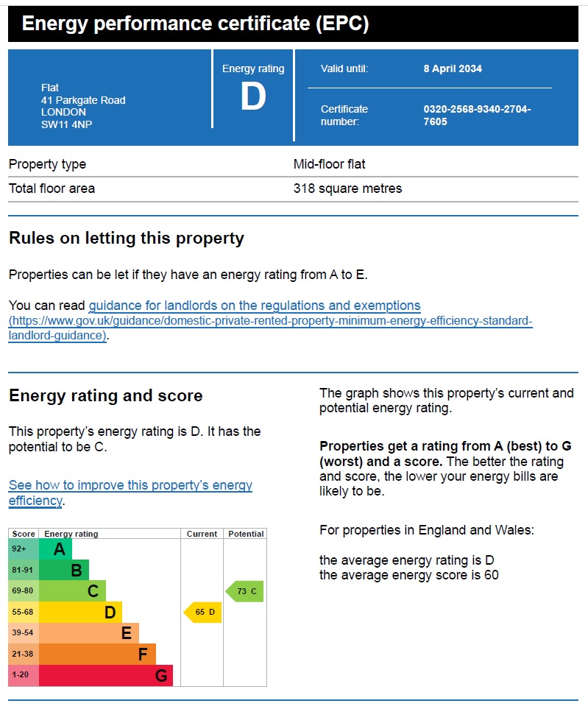
Task: Select the dark green A rating bar
Action: pyautogui.click(x=55, y=549)
